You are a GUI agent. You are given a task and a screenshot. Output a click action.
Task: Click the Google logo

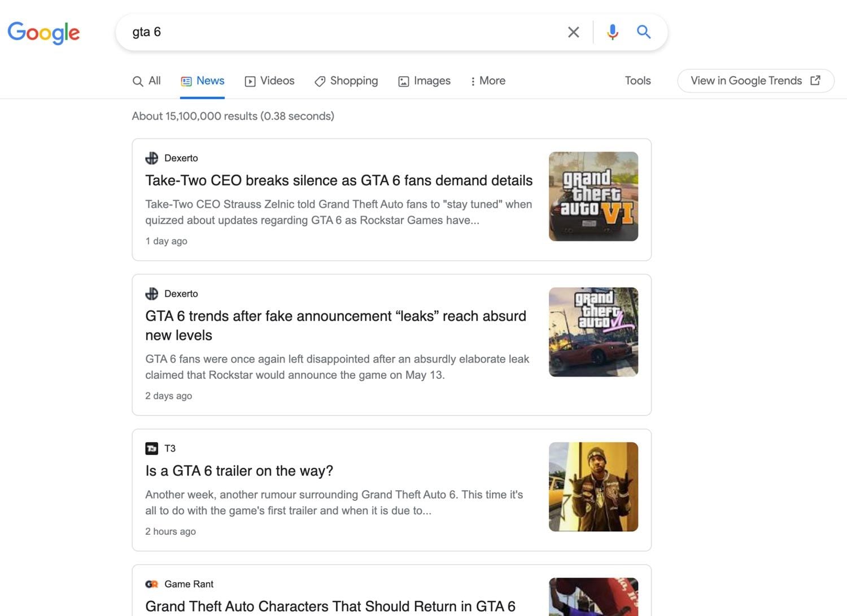[x=43, y=33]
